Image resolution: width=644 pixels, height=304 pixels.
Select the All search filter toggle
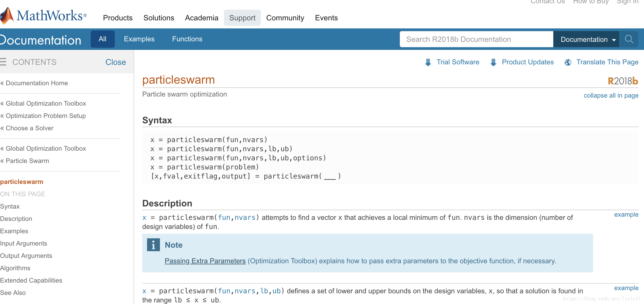coord(101,39)
